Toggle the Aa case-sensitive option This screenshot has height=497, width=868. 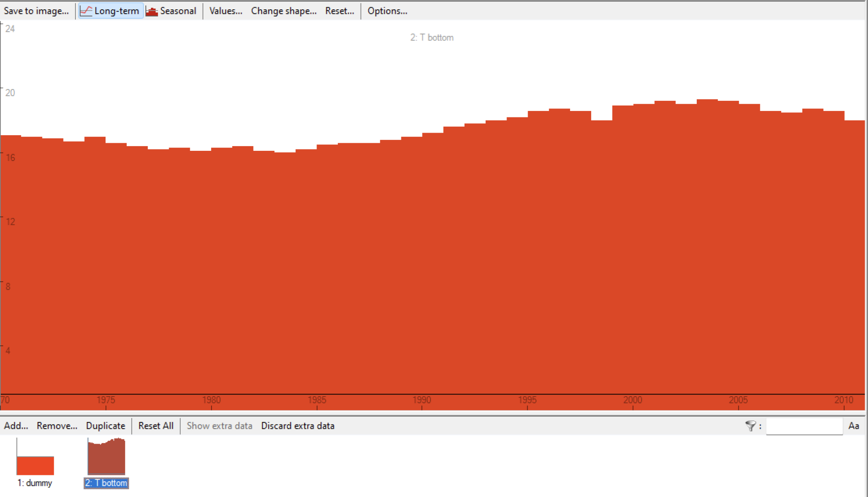[854, 426]
